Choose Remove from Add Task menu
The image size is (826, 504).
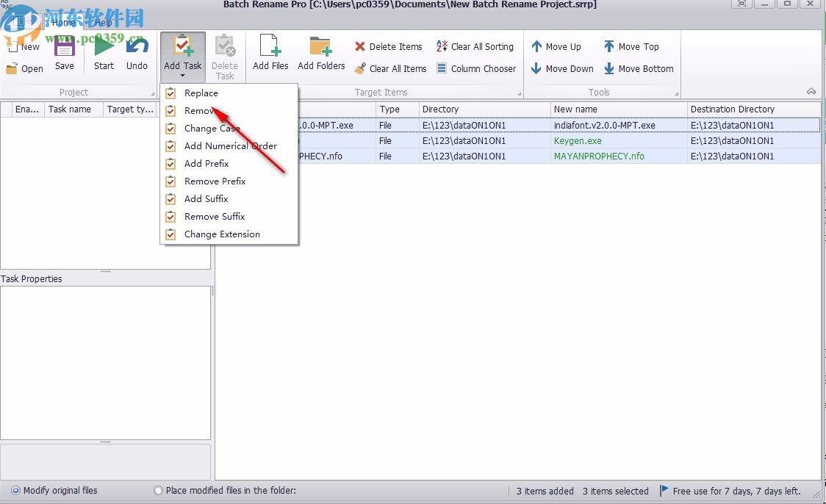click(x=229, y=111)
